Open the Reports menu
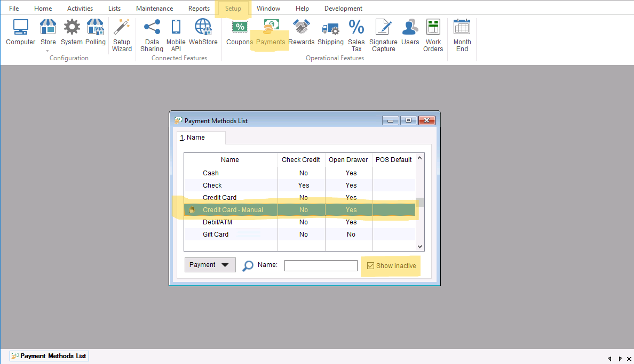 click(x=199, y=9)
